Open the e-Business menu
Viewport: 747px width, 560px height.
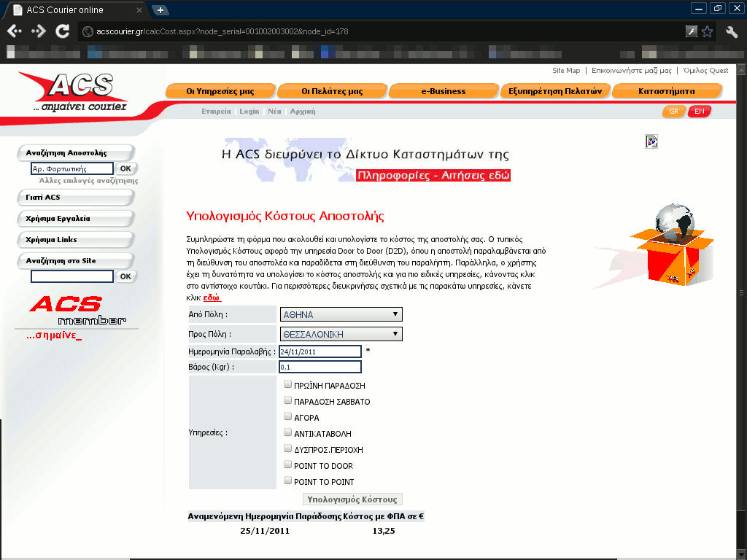444,91
